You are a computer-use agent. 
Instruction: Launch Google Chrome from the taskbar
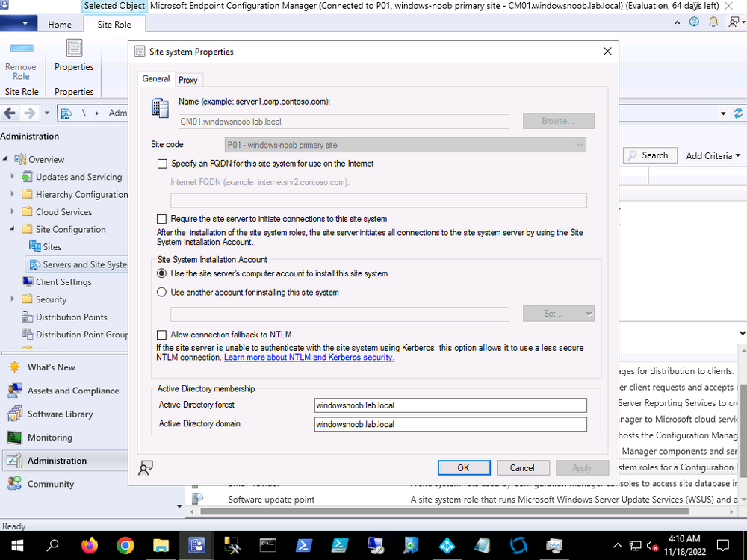tap(125, 545)
